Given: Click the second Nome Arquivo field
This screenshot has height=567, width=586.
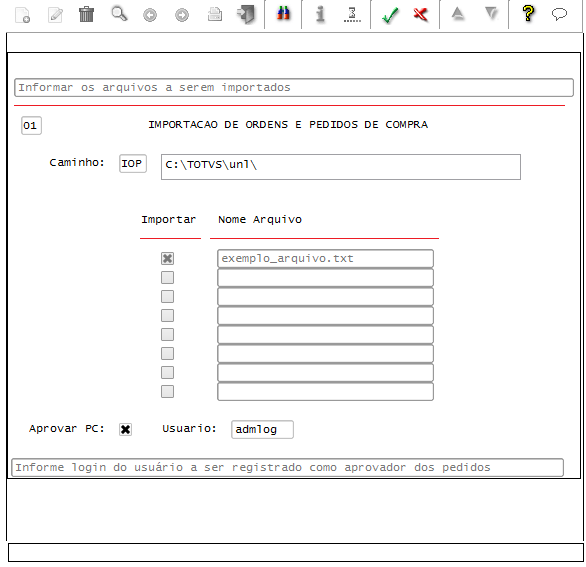Looking at the screenshot, I should point(326,278).
